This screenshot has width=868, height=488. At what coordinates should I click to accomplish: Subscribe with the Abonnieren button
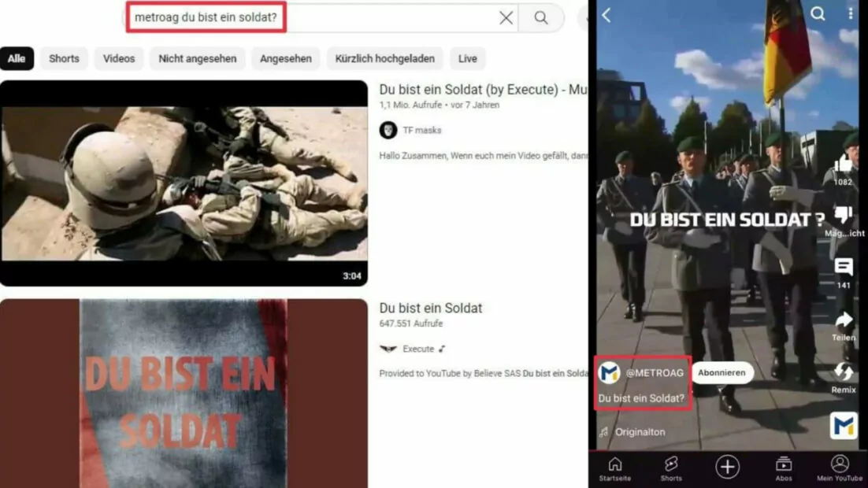721,373
